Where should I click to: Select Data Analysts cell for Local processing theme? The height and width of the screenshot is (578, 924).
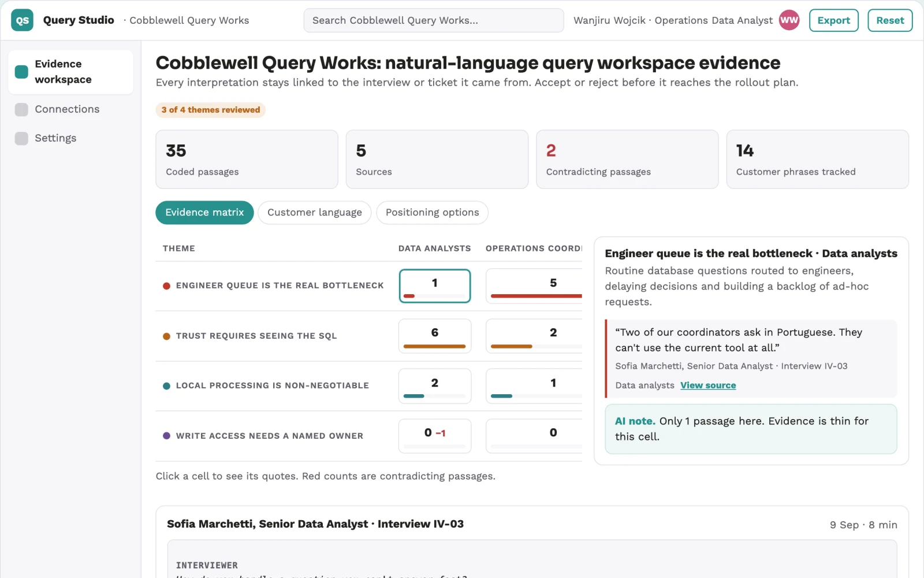[x=435, y=386]
